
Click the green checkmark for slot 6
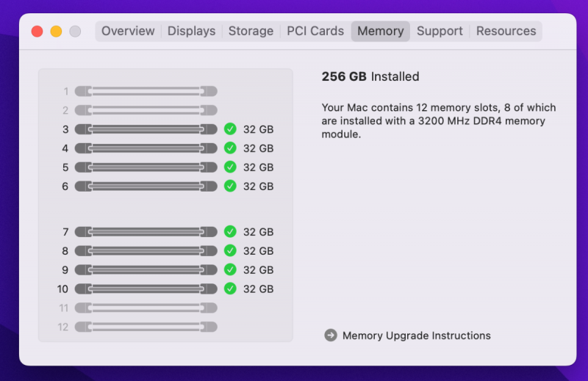coord(230,186)
